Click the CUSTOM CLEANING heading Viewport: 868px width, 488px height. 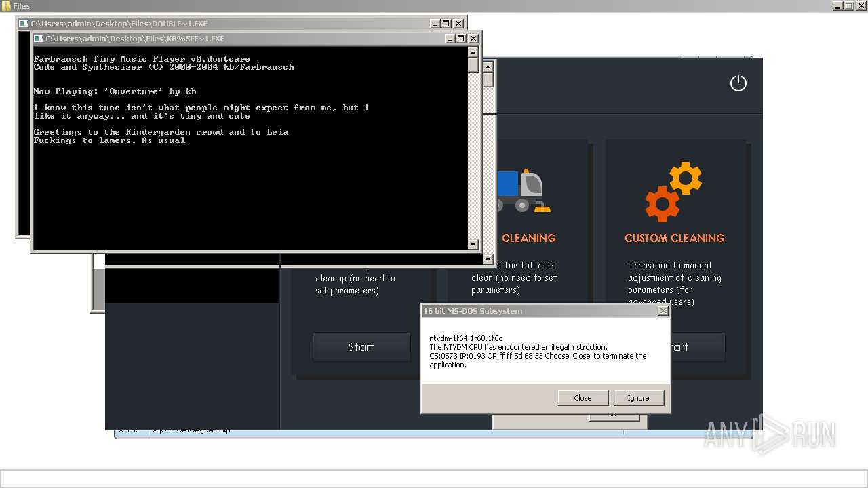coord(674,238)
